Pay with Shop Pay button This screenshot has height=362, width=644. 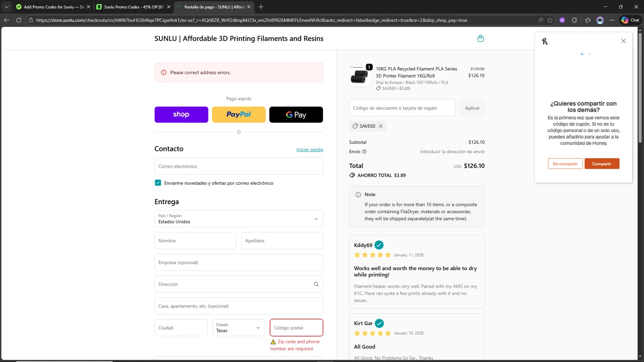181,115
